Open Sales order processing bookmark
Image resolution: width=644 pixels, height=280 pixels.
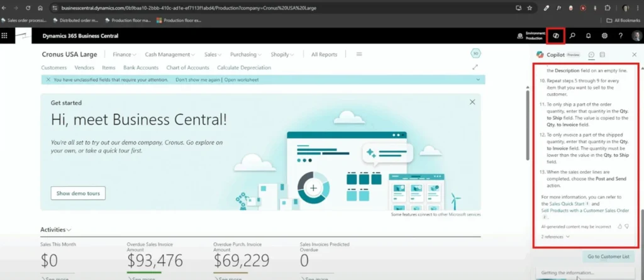coord(25,20)
